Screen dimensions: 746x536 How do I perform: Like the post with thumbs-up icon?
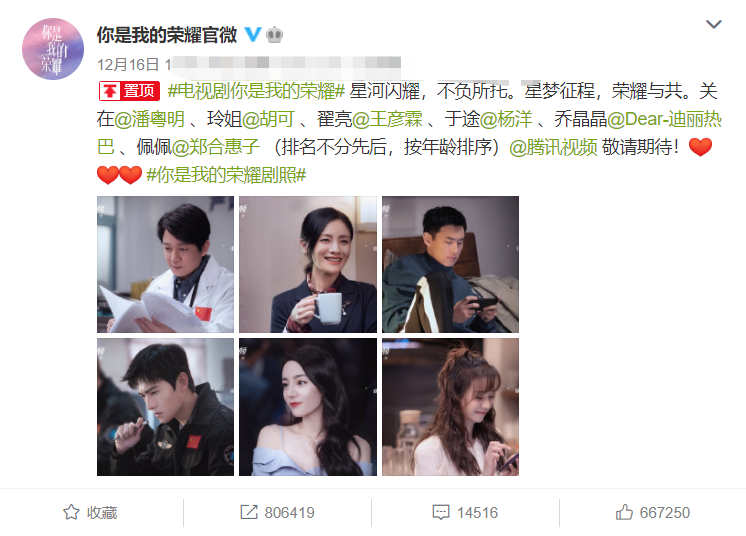tap(624, 512)
